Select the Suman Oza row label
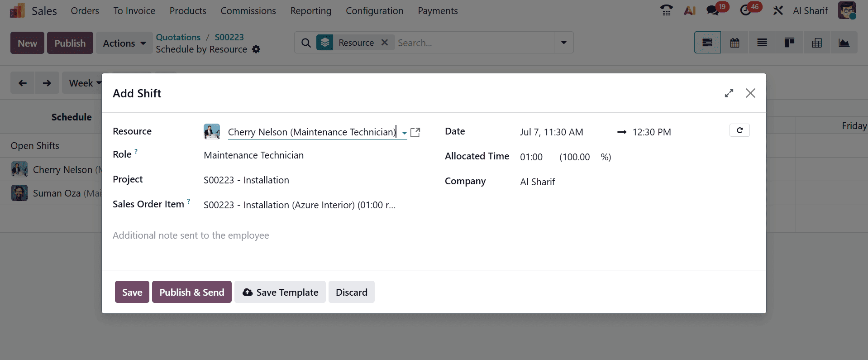 57,193
